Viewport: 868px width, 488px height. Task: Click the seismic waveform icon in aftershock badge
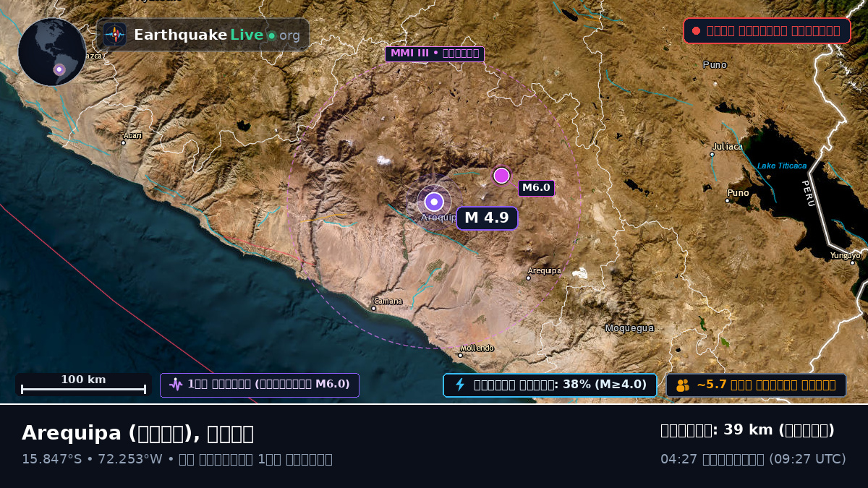coord(176,385)
